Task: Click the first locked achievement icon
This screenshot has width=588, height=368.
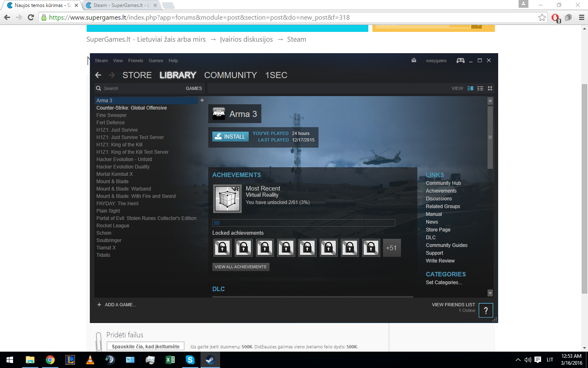Action: tap(223, 248)
